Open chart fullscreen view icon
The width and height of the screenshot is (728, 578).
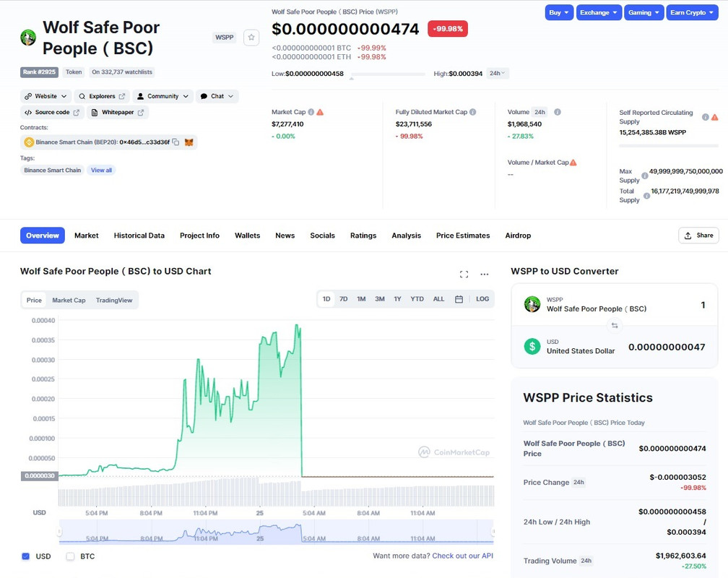click(464, 274)
